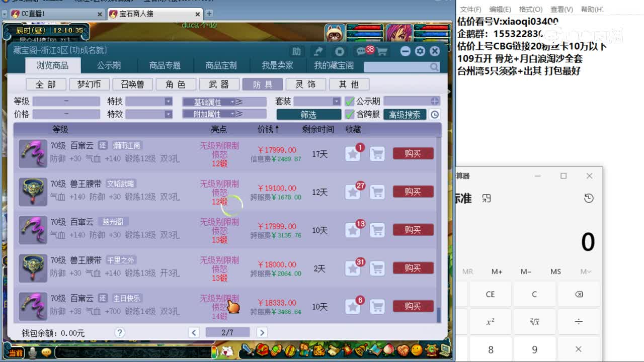
Task: Sort listings by clicking 价钱 column header
Action: [267, 129]
